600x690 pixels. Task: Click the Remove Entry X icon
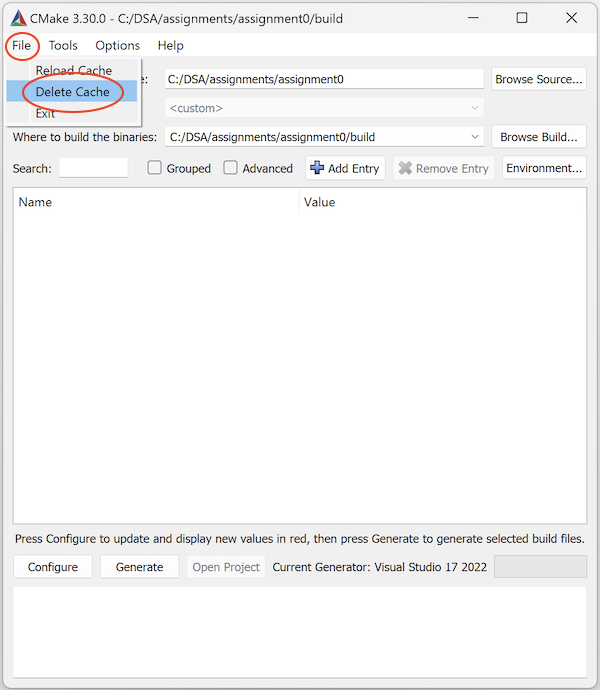coord(405,168)
